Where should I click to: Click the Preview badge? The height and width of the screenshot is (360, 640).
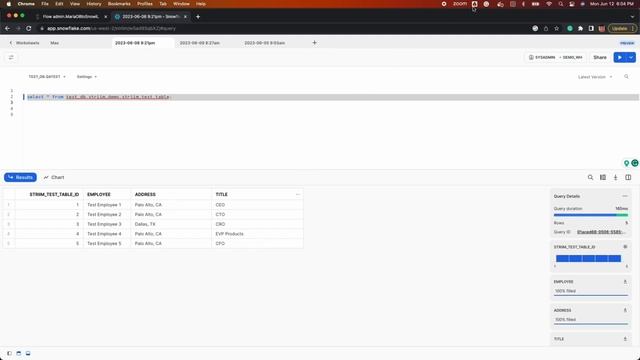pos(627,43)
